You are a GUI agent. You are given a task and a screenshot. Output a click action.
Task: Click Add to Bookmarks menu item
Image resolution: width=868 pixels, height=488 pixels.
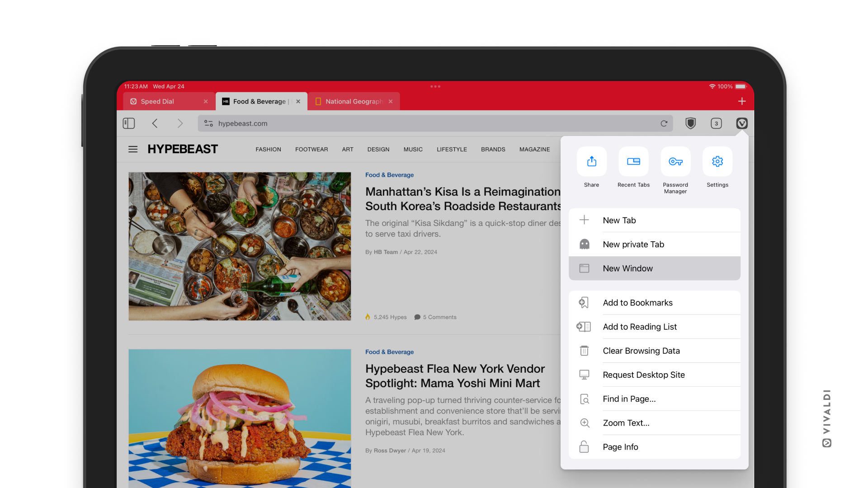click(654, 303)
